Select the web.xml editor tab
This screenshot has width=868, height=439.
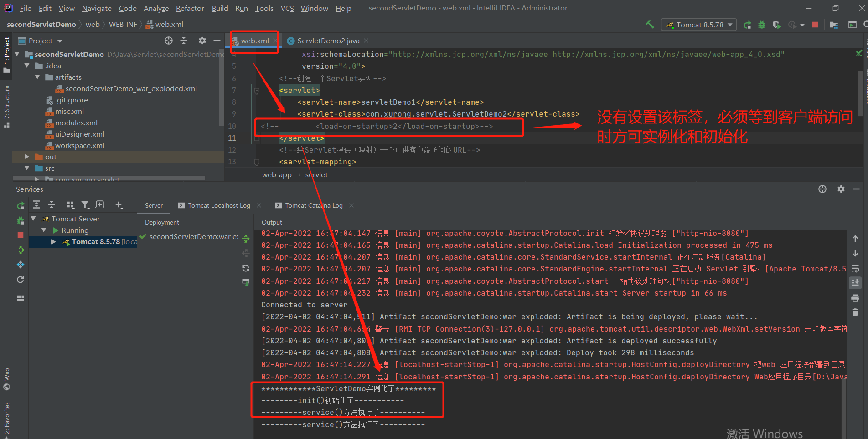[254, 41]
